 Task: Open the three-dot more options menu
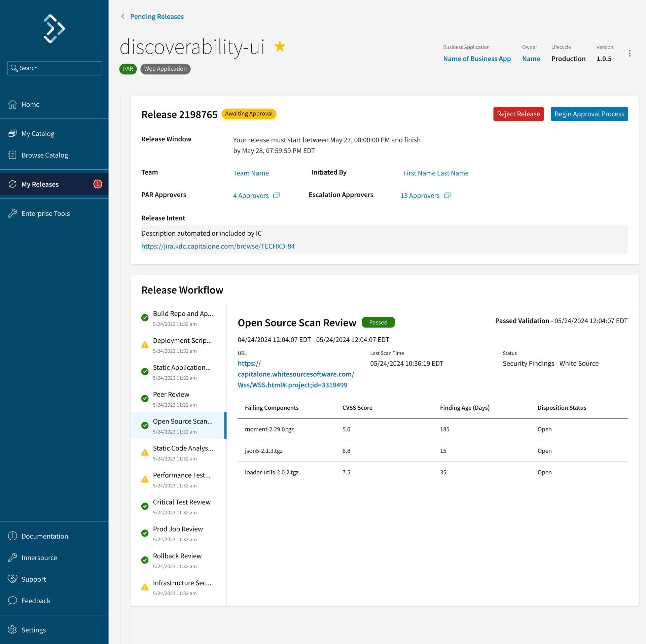click(630, 54)
